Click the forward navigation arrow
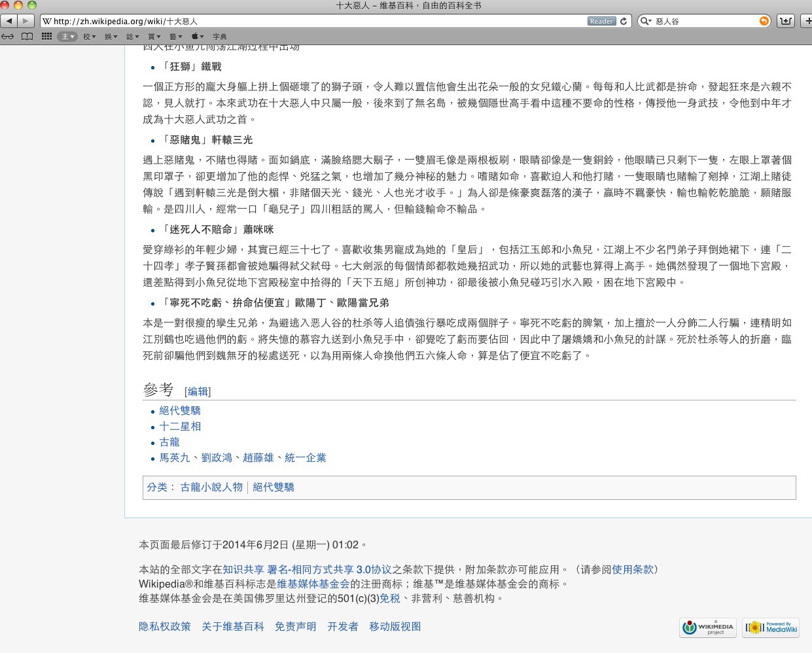Image resolution: width=812 pixels, height=653 pixels. [26, 21]
